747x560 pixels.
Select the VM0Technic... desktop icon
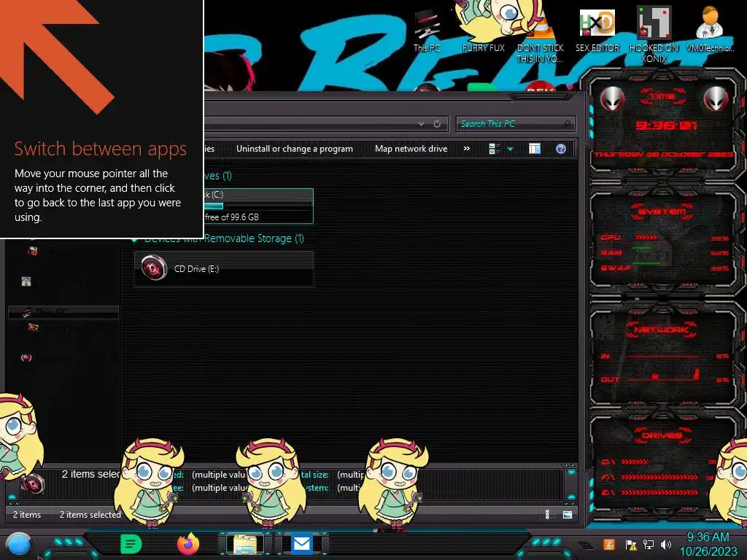pos(710,29)
